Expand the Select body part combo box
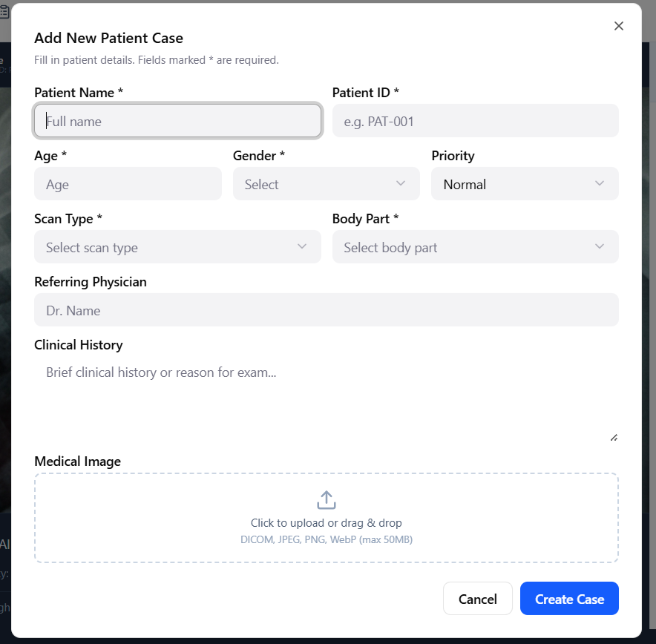 475,247
